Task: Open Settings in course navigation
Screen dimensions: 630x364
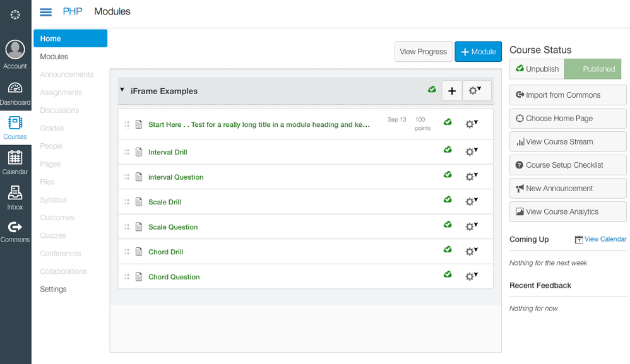Action: coord(54,289)
